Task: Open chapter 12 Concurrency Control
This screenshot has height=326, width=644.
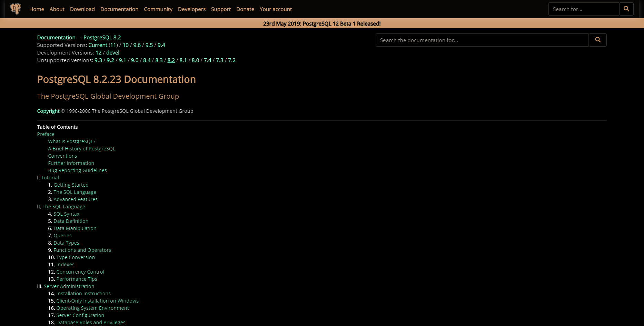Action: click(x=80, y=271)
